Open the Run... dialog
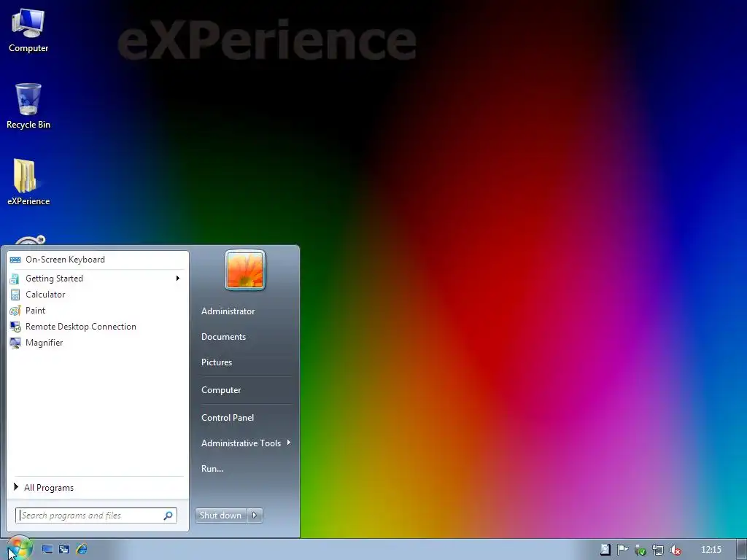This screenshot has width=747, height=560. pos(212,469)
